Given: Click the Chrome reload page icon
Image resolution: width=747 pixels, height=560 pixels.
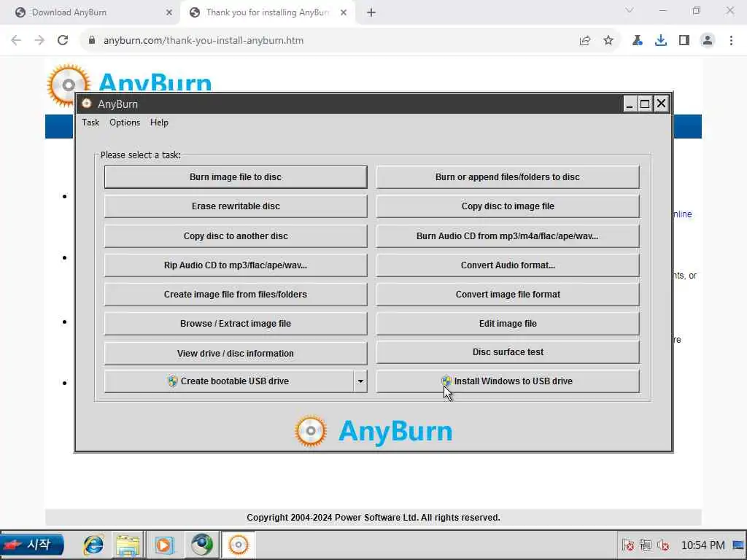Looking at the screenshot, I should (x=63, y=41).
